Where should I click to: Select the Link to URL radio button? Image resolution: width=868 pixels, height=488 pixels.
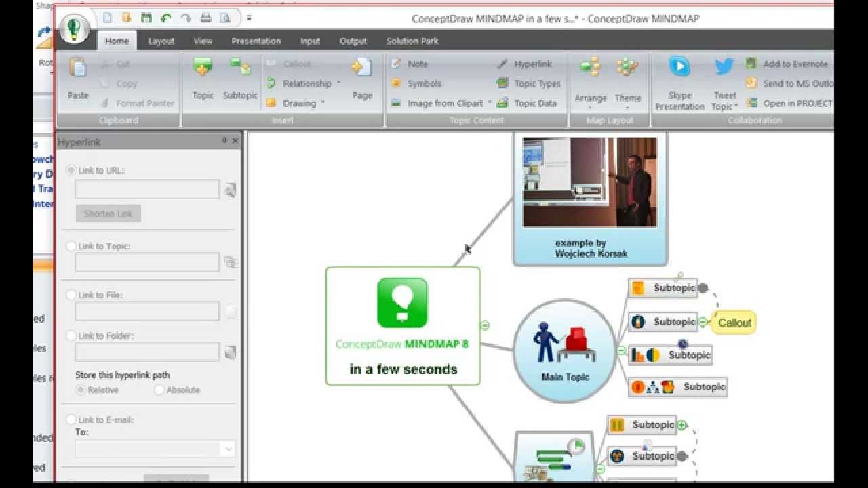[71, 170]
